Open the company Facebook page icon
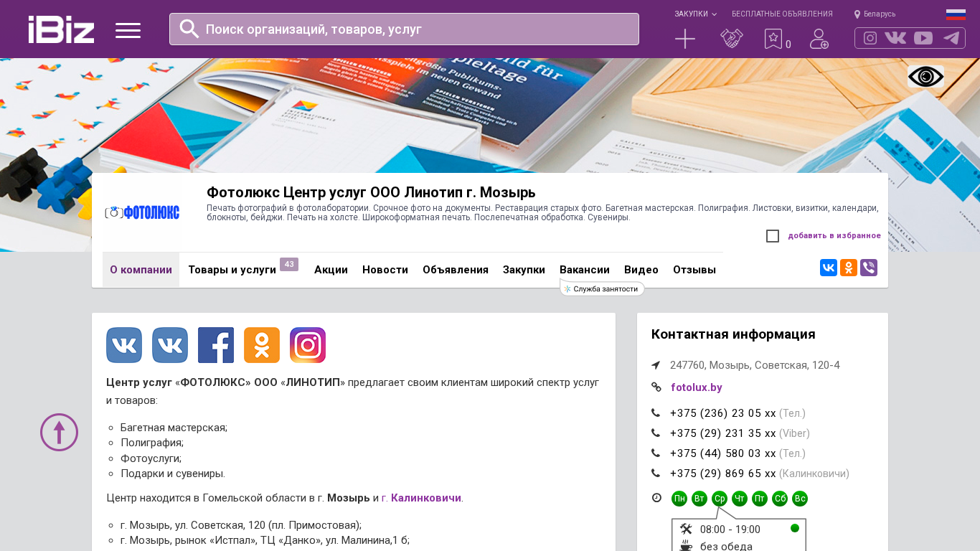Viewport: 980px width, 551px height. (216, 345)
